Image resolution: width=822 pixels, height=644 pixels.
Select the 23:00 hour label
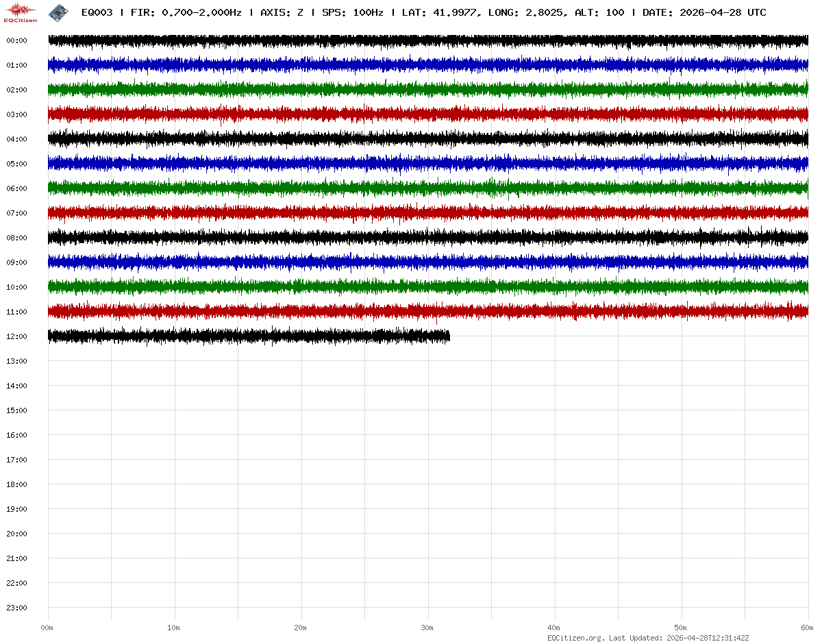(16, 608)
